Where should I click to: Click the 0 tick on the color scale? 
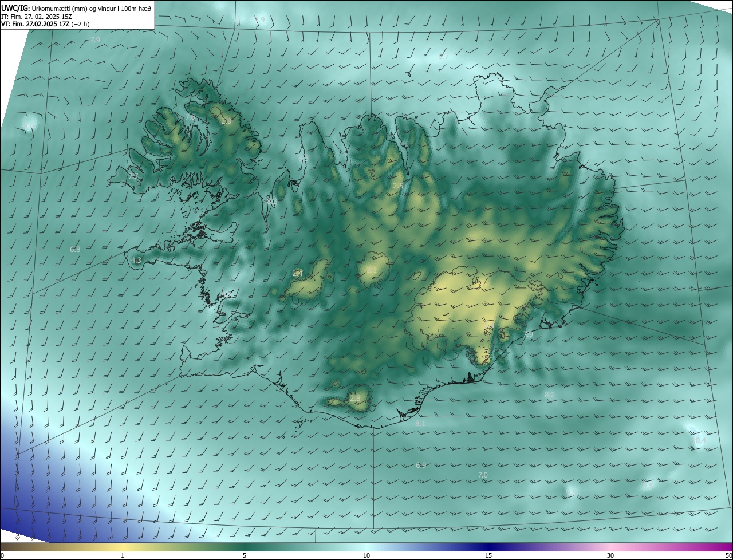point(2,555)
